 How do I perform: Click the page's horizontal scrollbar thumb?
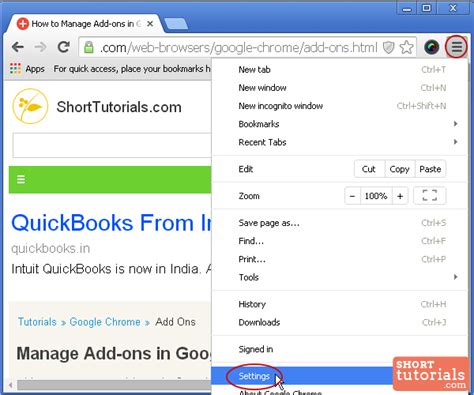(114, 385)
